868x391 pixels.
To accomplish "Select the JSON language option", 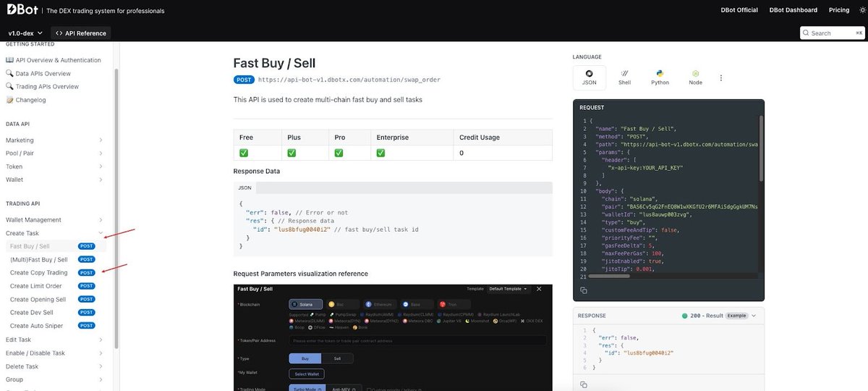I will pos(589,77).
